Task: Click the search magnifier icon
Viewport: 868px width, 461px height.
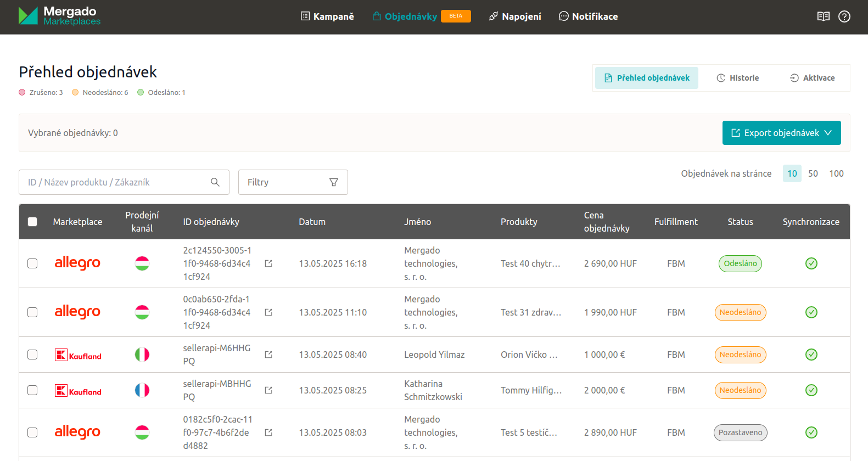Action: [x=215, y=182]
